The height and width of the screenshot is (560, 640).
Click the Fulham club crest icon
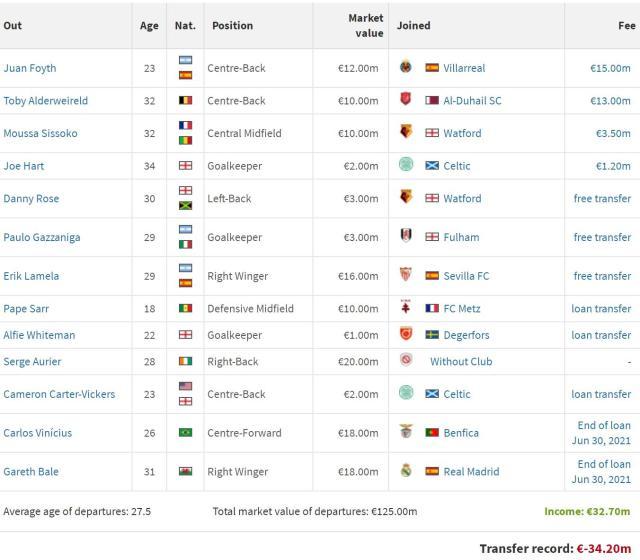pos(406,237)
